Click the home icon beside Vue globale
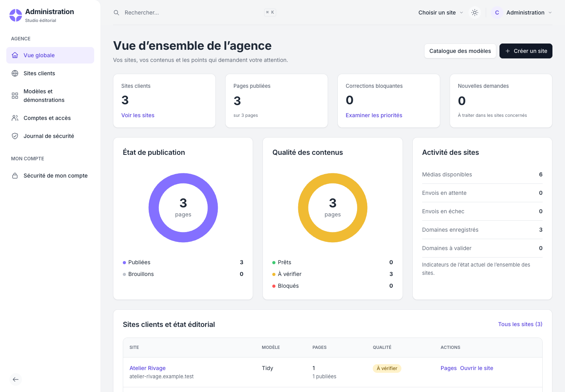 pos(15,55)
